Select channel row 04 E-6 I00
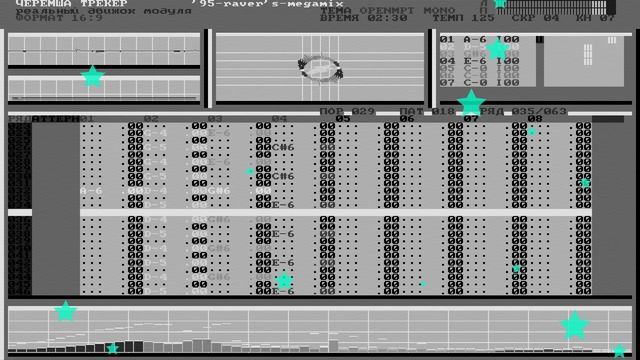The height and width of the screenshot is (360, 640). tap(480, 61)
